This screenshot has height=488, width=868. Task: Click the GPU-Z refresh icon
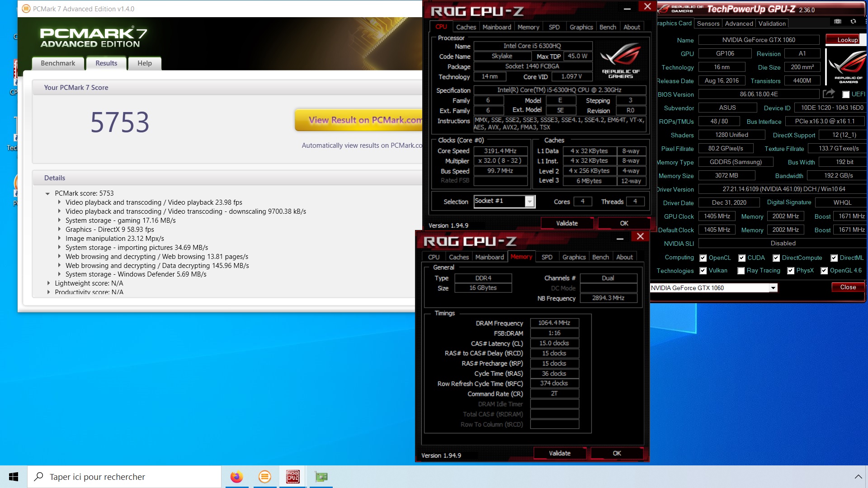[853, 22]
